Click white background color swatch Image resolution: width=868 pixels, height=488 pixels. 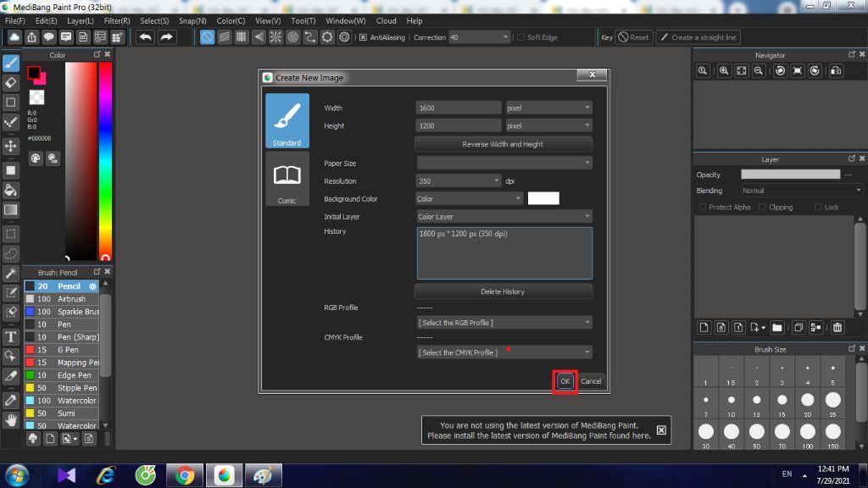(543, 198)
